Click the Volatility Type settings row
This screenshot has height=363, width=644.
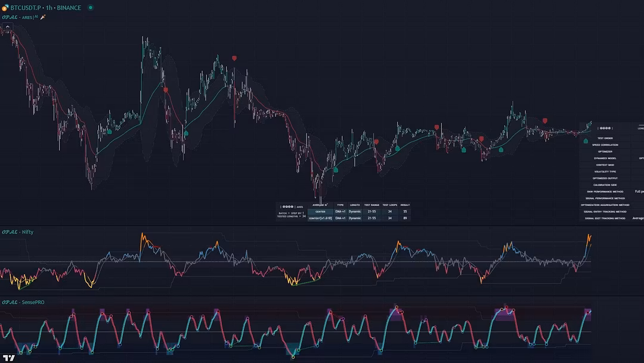point(605,171)
